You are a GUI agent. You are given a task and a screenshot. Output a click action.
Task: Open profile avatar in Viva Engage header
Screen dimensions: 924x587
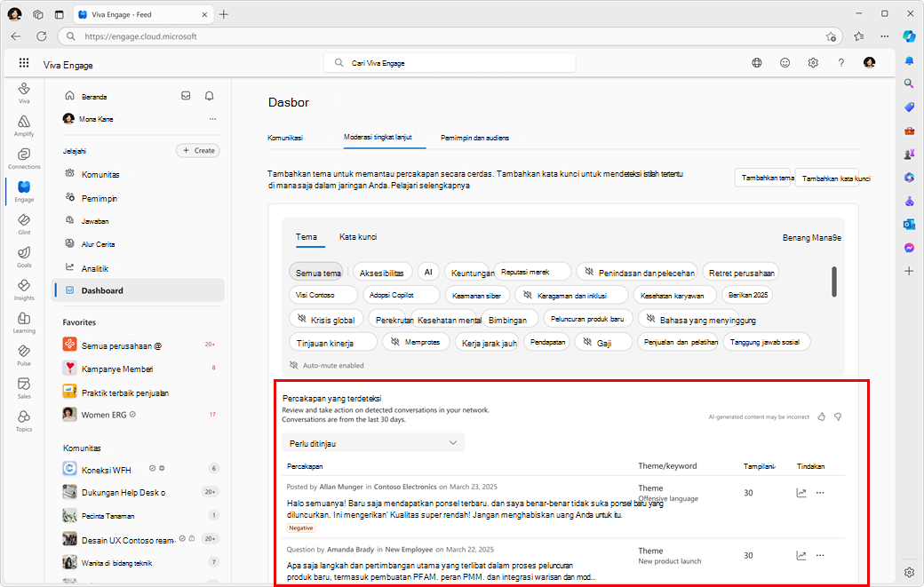coord(869,62)
